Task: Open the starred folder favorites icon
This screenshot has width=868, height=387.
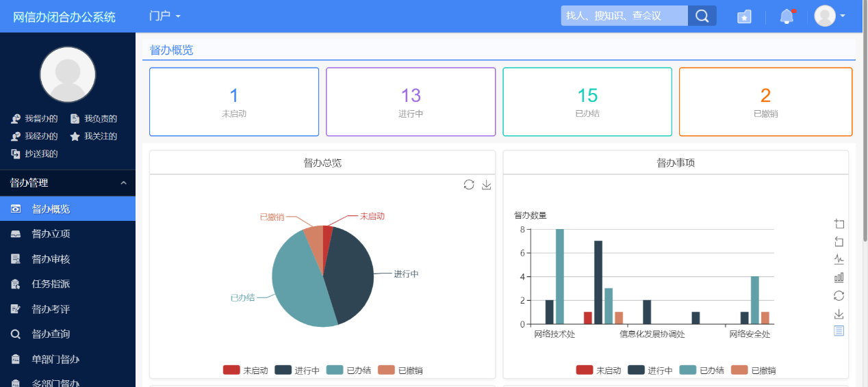Action: tap(744, 16)
